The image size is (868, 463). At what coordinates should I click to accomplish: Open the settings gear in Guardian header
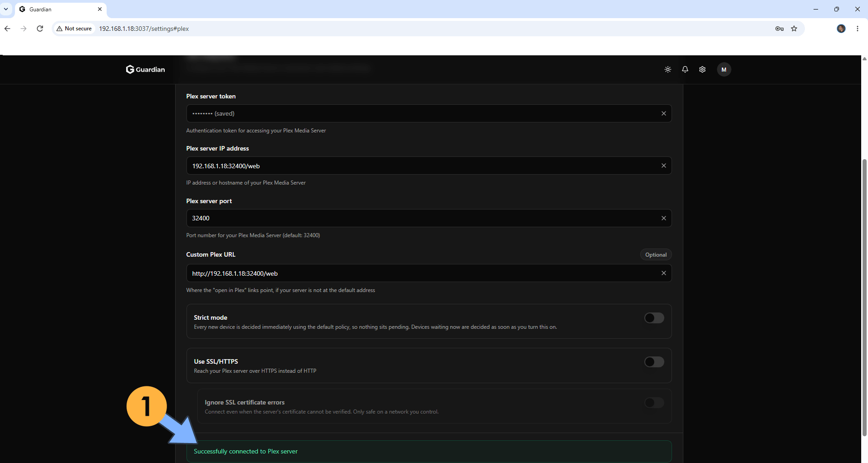tap(702, 69)
